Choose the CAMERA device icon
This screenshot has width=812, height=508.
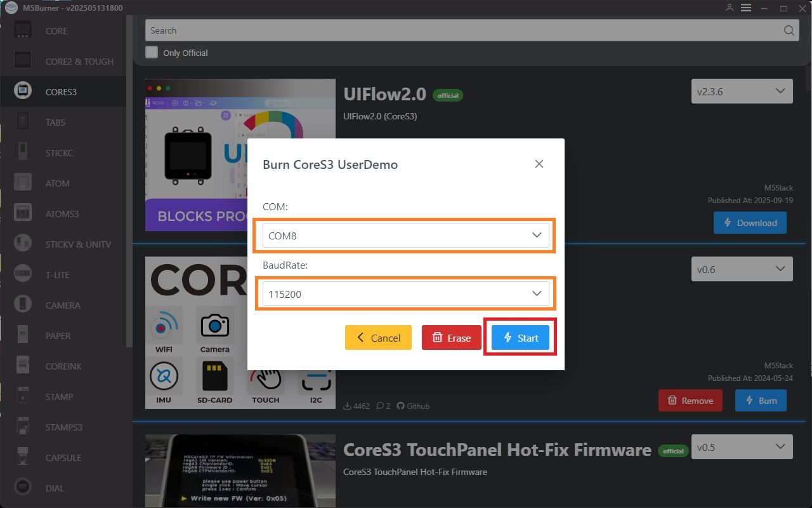(x=23, y=305)
